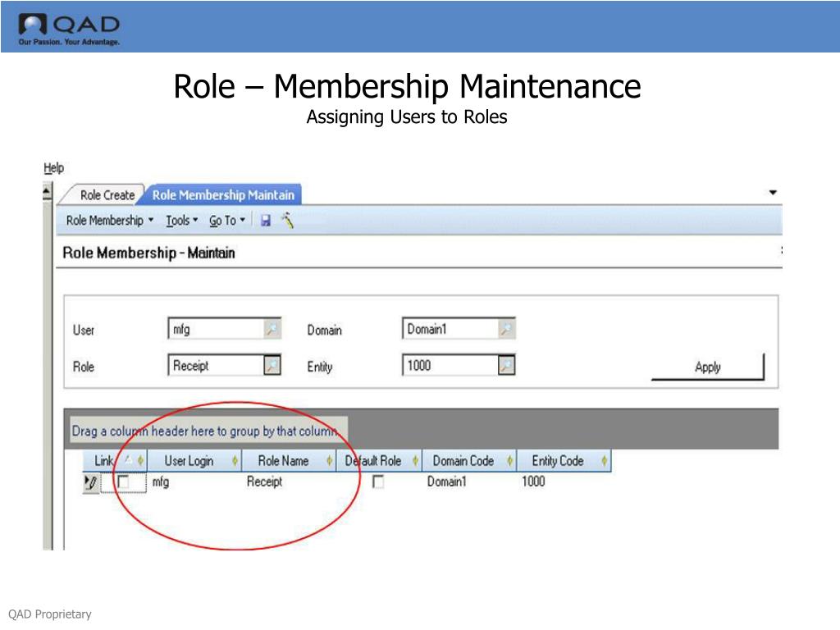This screenshot has height=630, width=840.
Task: Select the customize wand icon on the toolbar
Action: pyautogui.click(x=287, y=220)
